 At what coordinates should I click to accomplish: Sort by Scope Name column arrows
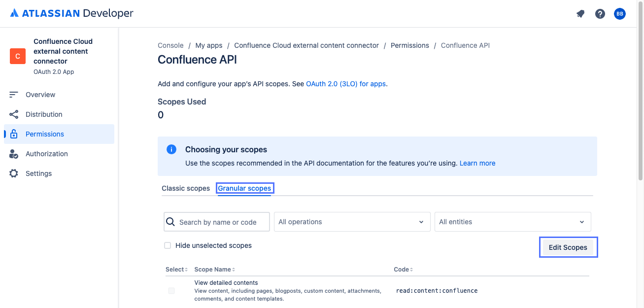pos(234,270)
